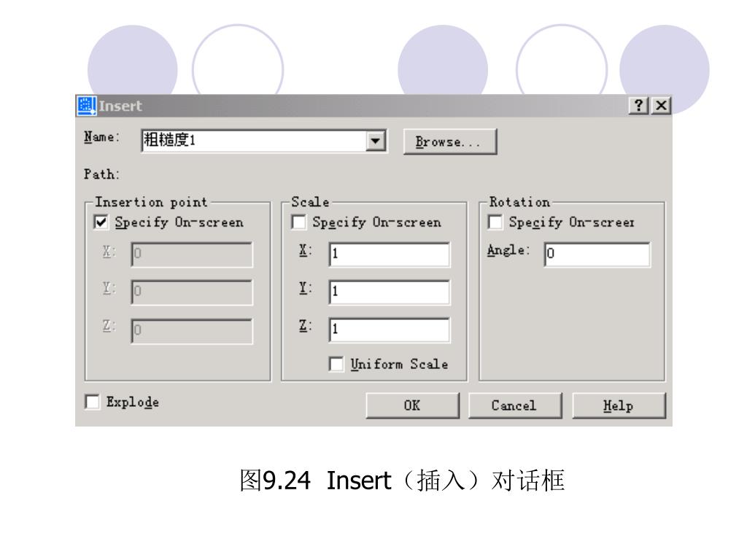Click the Scale Y input field
747x560 pixels.
click(x=390, y=292)
